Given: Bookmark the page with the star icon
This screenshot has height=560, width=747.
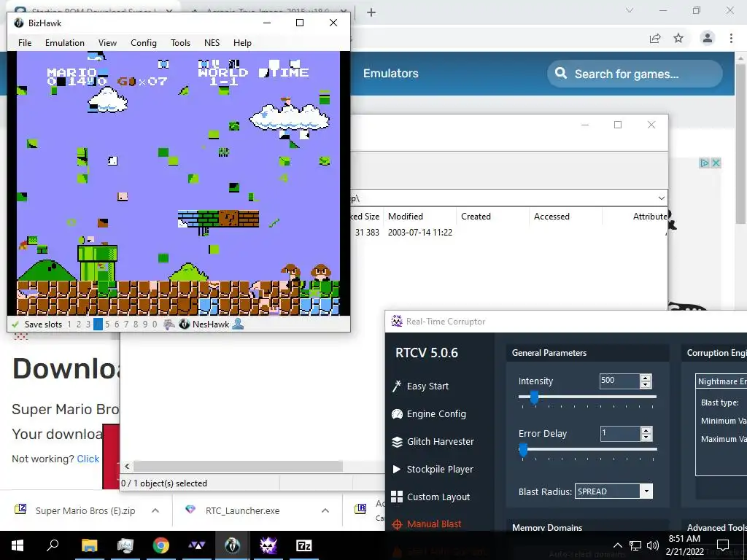Looking at the screenshot, I should 678,38.
